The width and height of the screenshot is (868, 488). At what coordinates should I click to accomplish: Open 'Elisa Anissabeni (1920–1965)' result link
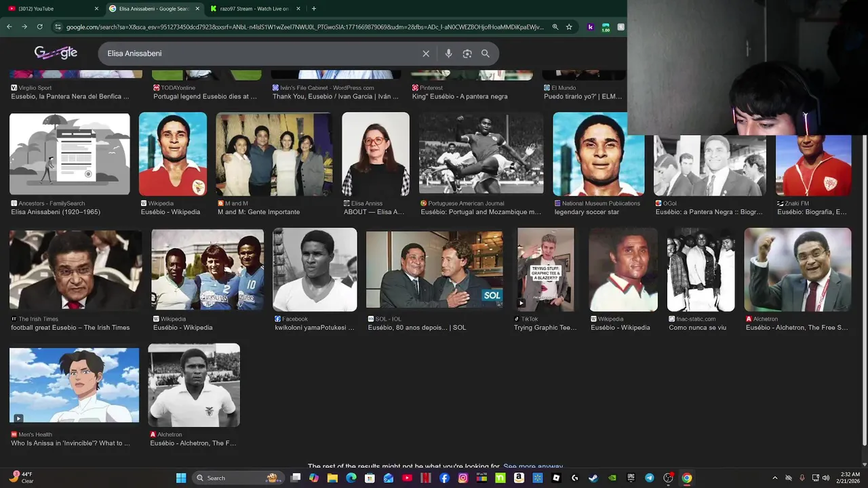(56, 212)
